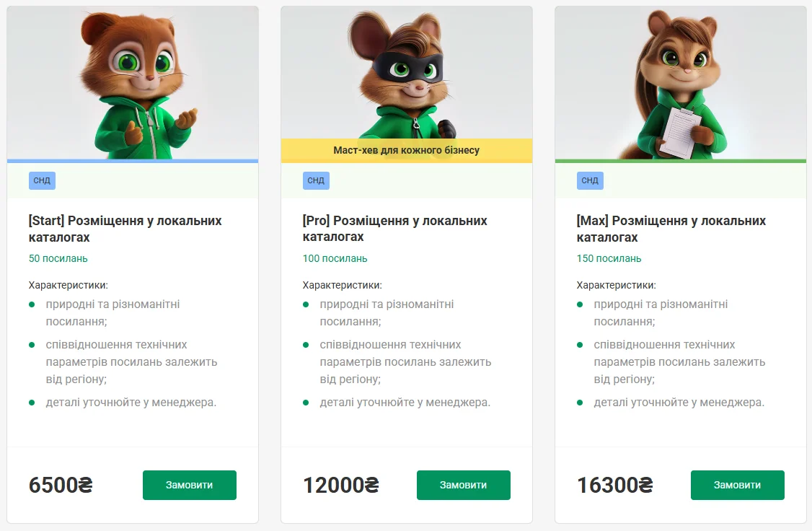Click the "50 посилань" green text

58,258
